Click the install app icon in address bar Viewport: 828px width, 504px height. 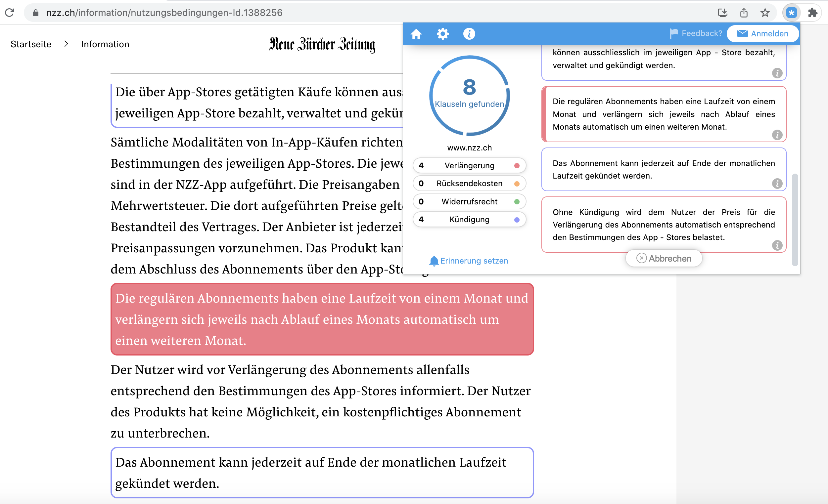tap(722, 13)
